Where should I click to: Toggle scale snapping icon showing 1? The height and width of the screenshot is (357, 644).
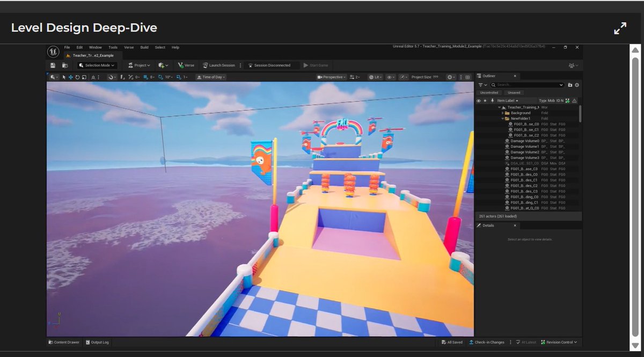click(178, 77)
